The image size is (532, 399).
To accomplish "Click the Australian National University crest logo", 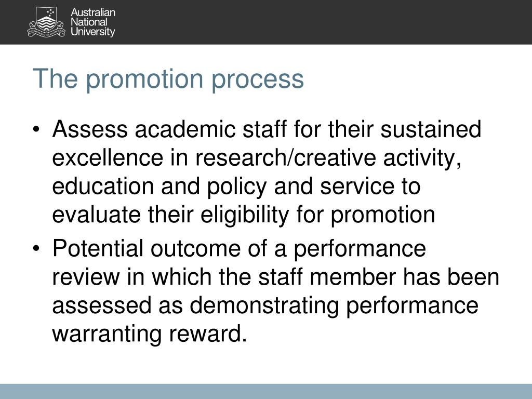I will 46,22.
